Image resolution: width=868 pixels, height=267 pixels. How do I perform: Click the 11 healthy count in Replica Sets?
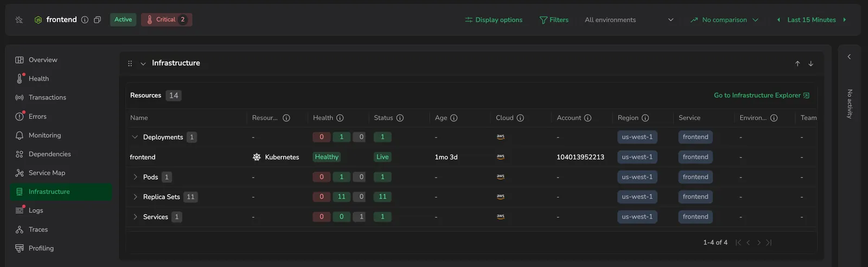click(x=341, y=197)
